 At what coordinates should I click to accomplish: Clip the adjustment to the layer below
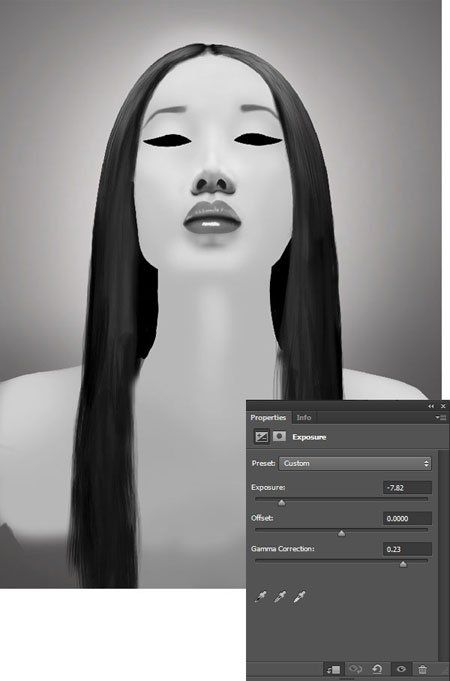334,669
